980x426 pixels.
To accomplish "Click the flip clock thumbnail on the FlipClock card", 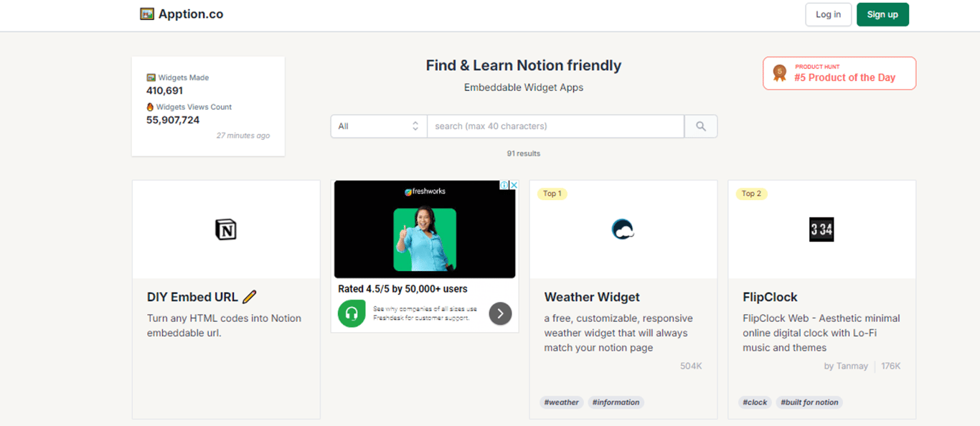I will click(821, 228).
